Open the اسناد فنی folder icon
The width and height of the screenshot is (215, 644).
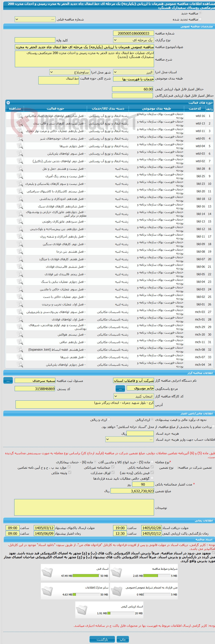(x=47, y=572)
